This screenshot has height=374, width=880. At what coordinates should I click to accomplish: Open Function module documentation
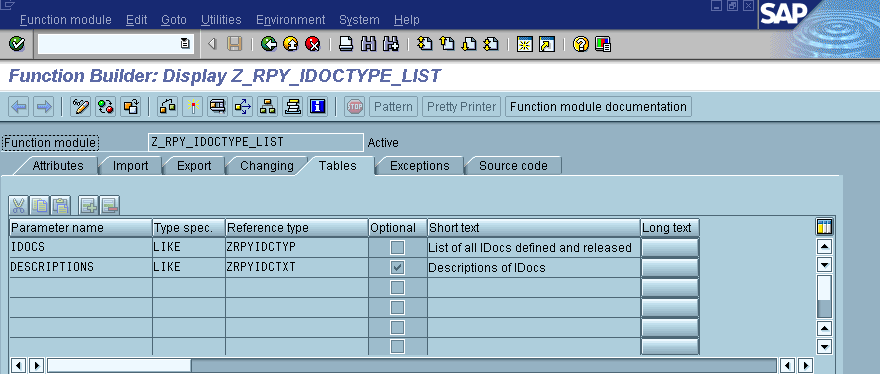click(x=598, y=107)
